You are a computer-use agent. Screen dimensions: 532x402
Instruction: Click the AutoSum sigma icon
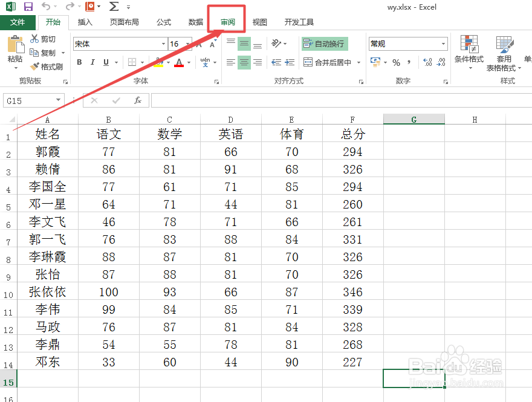pos(114,7)
